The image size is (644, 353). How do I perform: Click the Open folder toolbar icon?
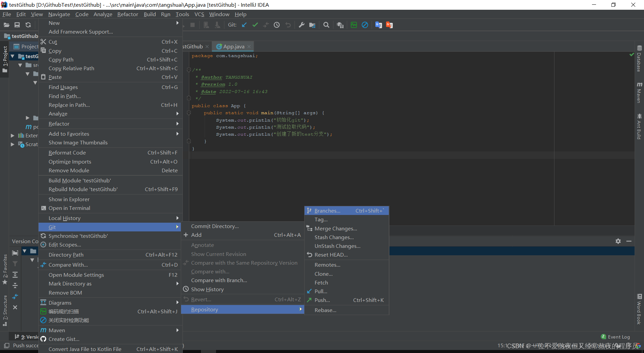pyautogui.click(x=6, y=25)
